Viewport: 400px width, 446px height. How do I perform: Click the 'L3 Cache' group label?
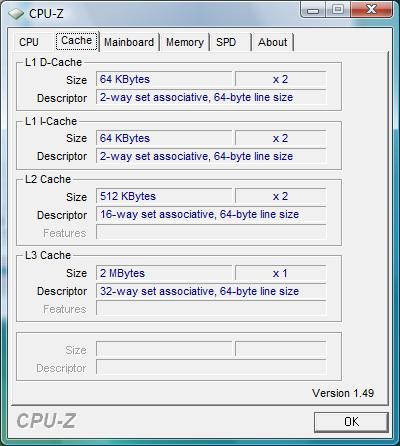48,255
